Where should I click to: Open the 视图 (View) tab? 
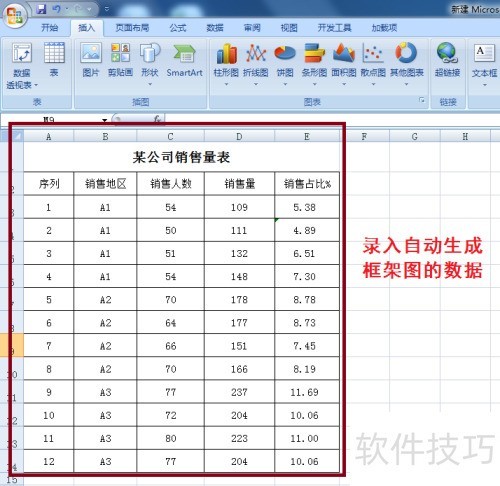[289, 28]
